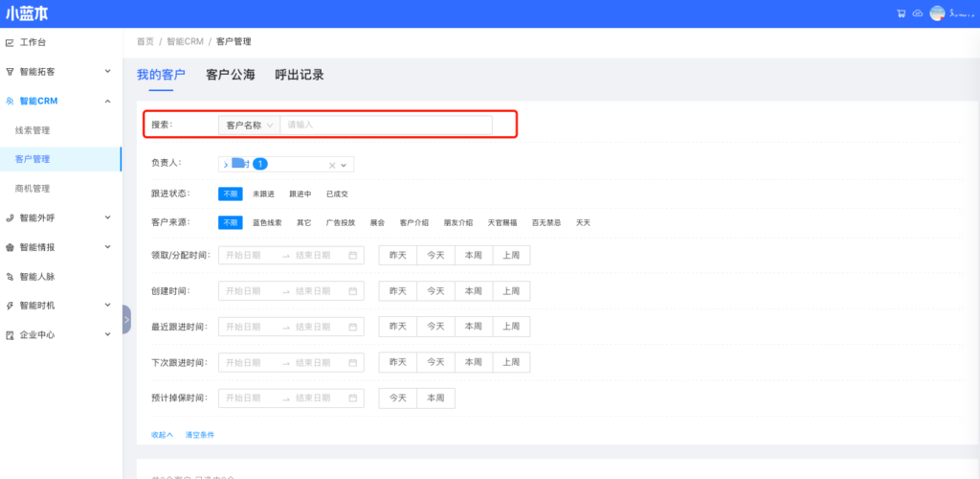Screen dimensions: 980x479
Task: Click the user avatar picture
Action: click(937, 13)
